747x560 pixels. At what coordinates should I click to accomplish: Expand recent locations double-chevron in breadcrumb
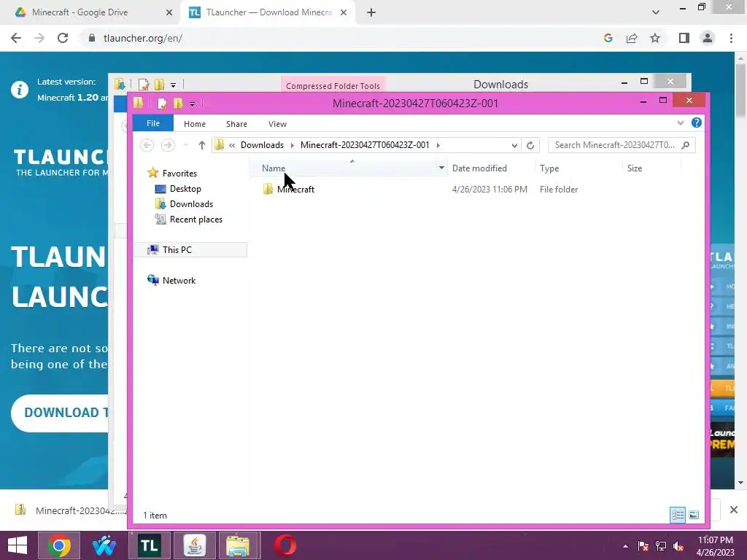pyautogui.click(x=232, y=145)
